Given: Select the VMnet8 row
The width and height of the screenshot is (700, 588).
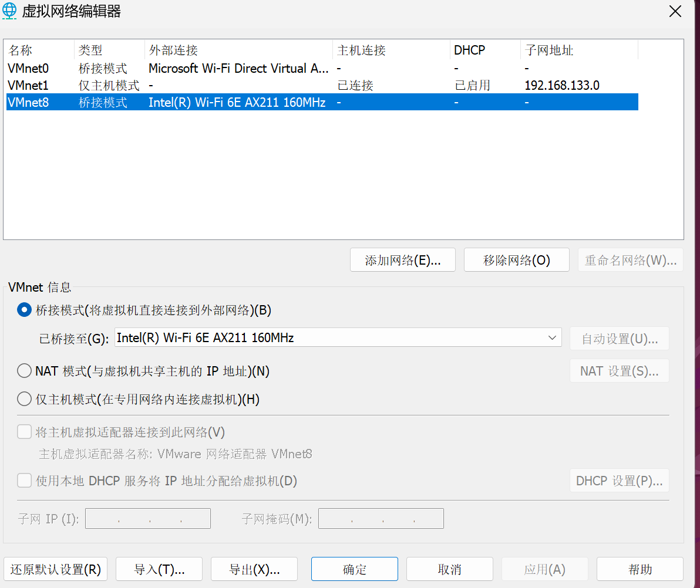Looking at the screenshot, I should (x=322, y=102).
